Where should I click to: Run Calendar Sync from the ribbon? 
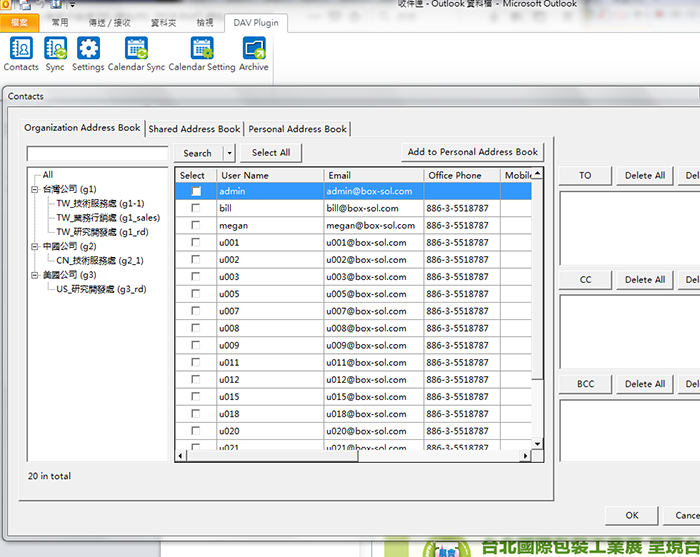coord(136,54)
